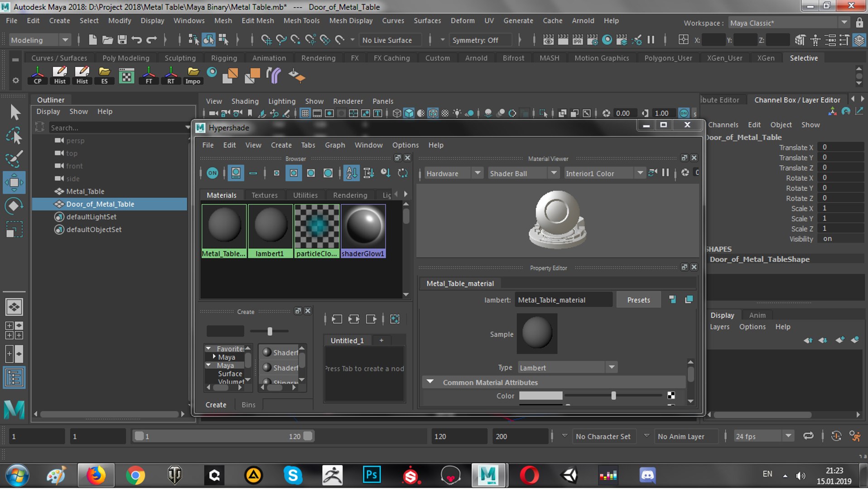Screen dimensions: 868x489
Task: Click the Presets button
Action: pyautogui.click(x=638, y=300)
